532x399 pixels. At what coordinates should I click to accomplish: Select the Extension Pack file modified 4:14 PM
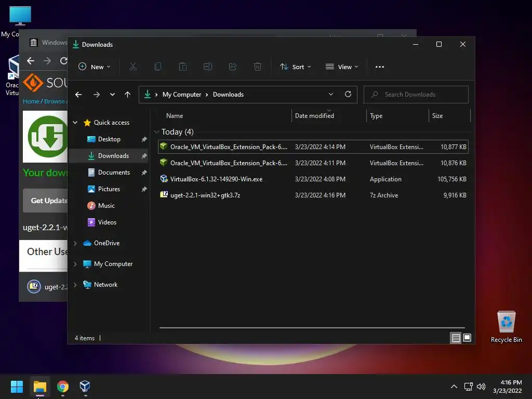tap(313, 147)
